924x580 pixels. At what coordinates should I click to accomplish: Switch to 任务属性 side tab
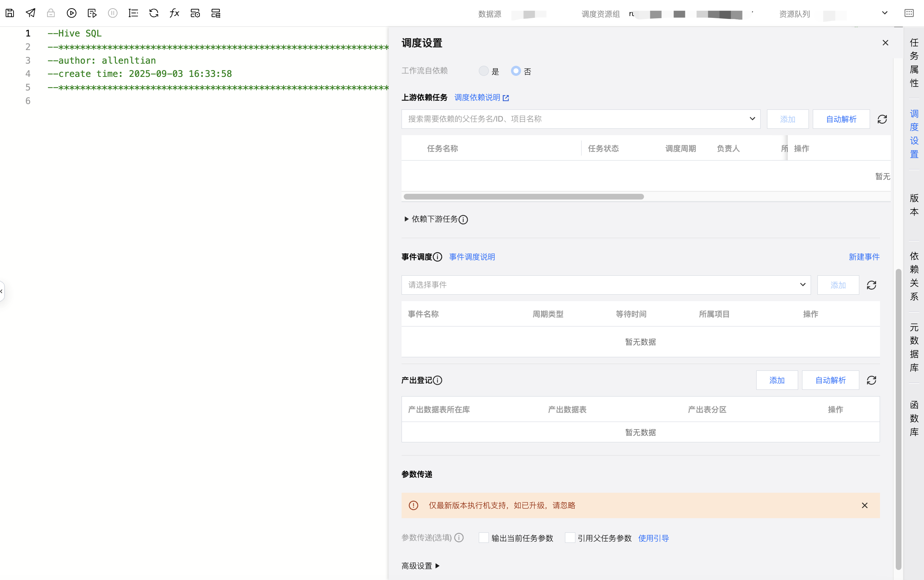tap(914, 63)
